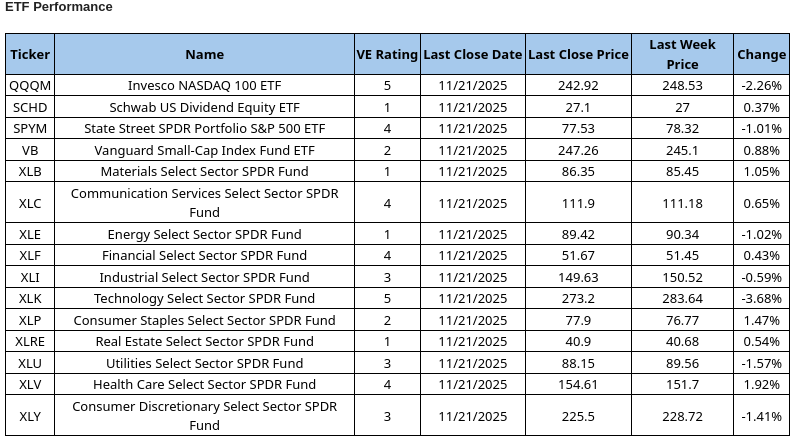793x439 pixels.
Task: Click the Name column header
Action: [x=204, y=54]
